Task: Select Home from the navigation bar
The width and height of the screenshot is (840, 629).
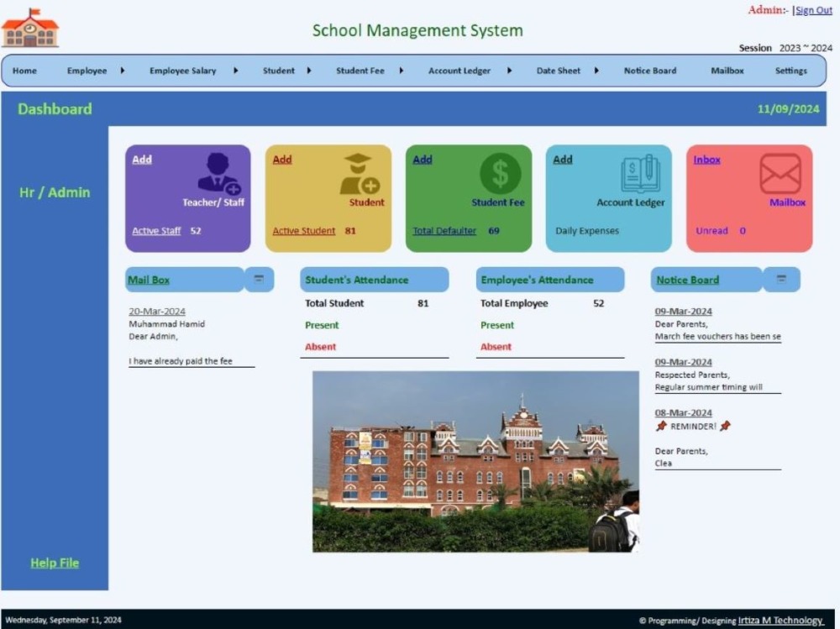Action: [24, 71]
